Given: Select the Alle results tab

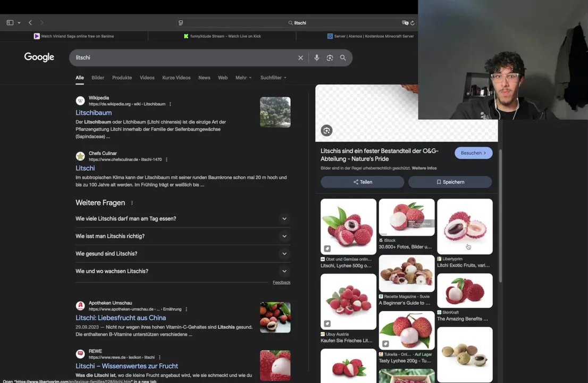Looking at the screenshot, I should tap(80, 78).
